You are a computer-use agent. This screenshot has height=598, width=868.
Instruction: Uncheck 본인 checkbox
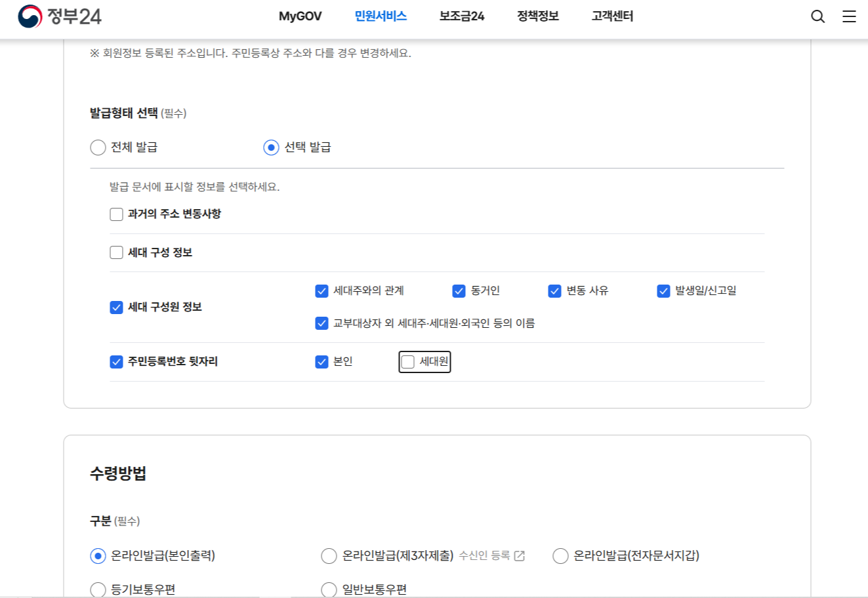click(x=321, y=362)
